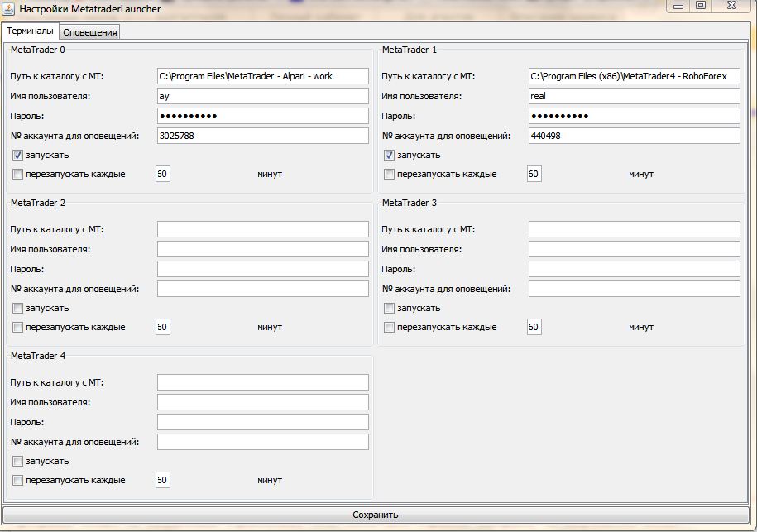Enable перезапускать каждые for MetaTrader 2
This screenshot has width=757, height=532.
click(17, 327)
